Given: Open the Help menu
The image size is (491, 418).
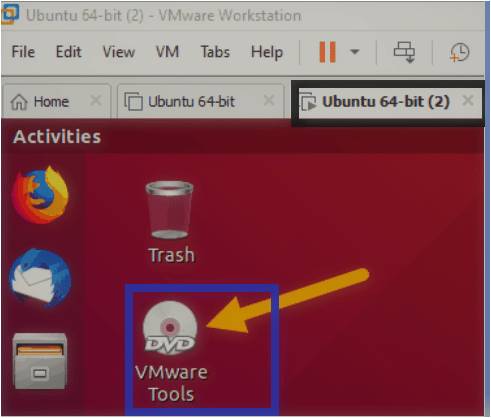Looking at the screenshot, I should 267,52.
